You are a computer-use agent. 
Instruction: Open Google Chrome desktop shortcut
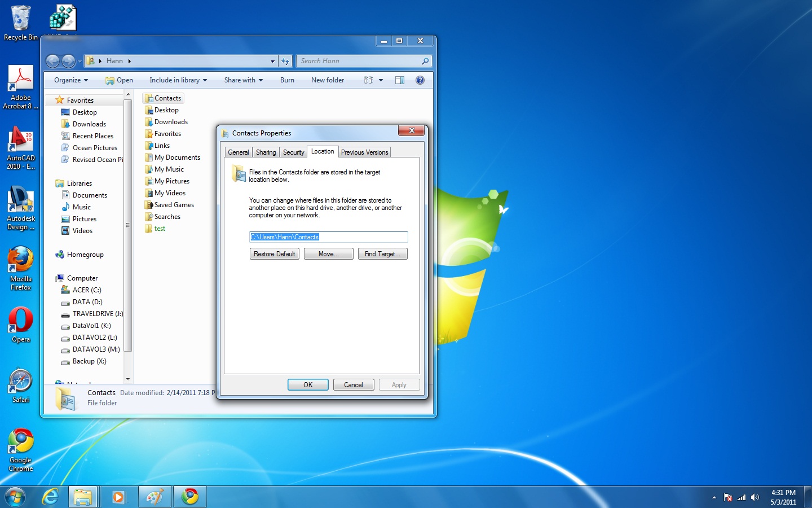21,450
